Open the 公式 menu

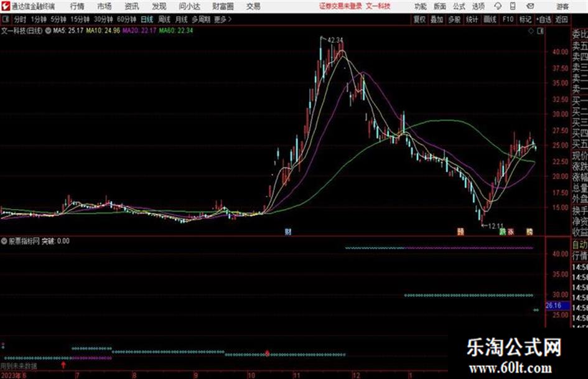coord(459,6)
